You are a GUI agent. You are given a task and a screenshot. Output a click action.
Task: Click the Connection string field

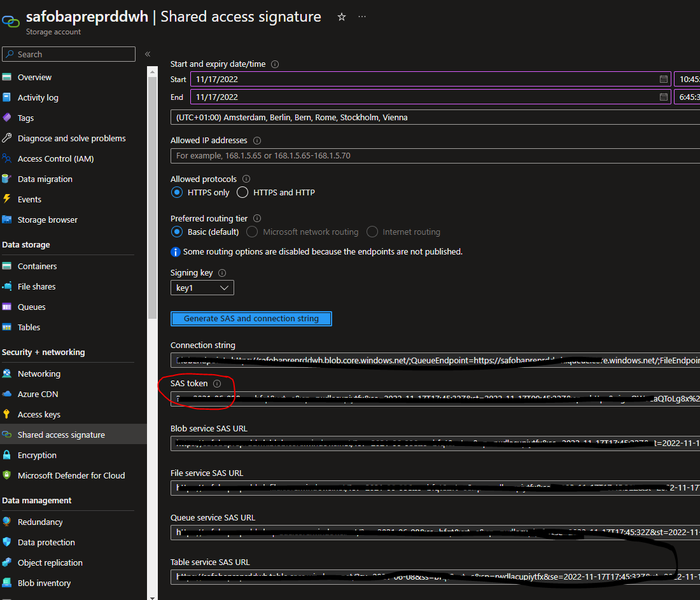point(435,360)
